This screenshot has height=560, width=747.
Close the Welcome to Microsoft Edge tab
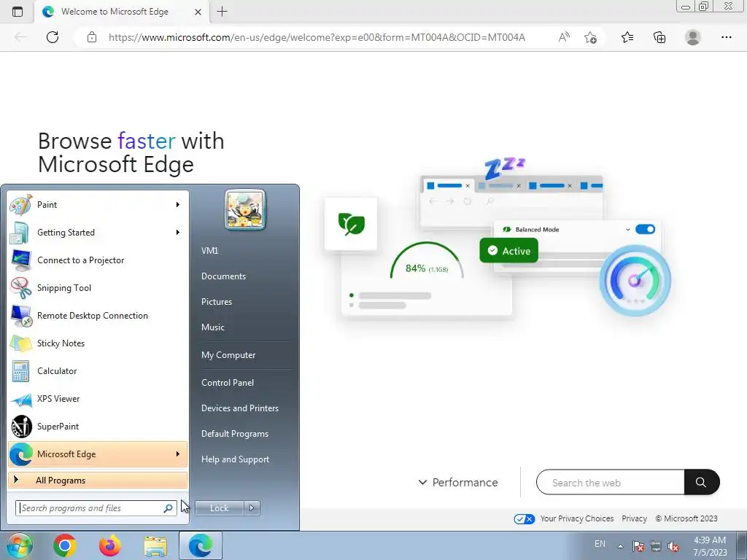coord(198,12)
